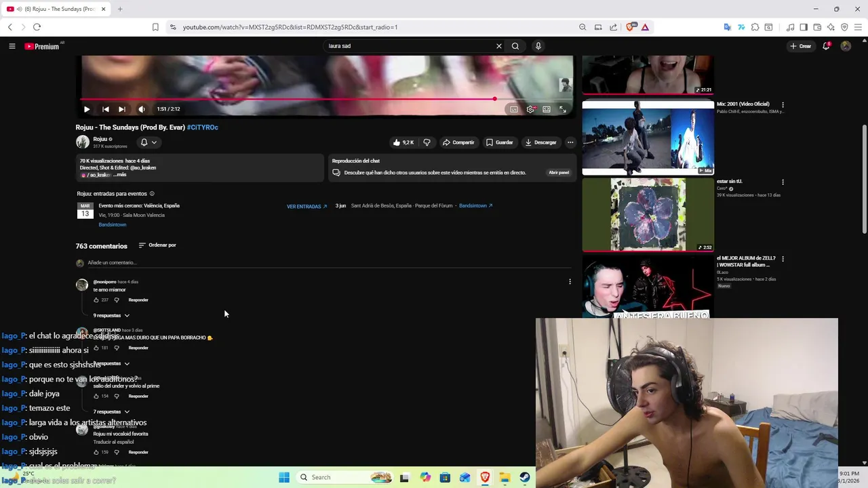Viewport: 868px width, 488px height.
Task: Toggle subtitles in the video player
Action: click(x=514, y=109)
